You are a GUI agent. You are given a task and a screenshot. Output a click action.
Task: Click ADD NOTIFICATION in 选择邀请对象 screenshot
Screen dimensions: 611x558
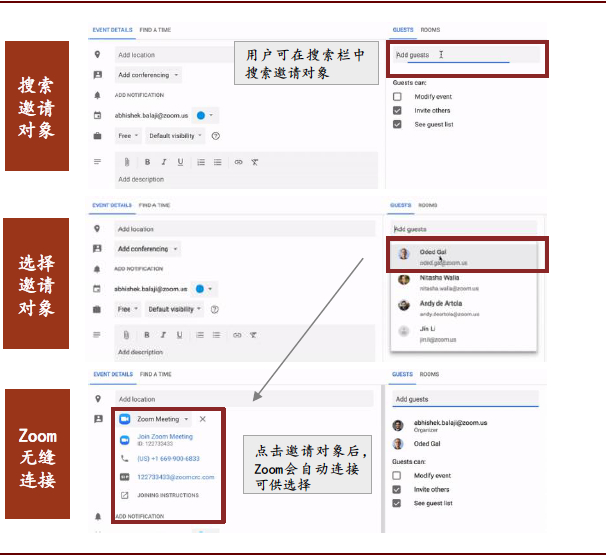coord(138,269)
